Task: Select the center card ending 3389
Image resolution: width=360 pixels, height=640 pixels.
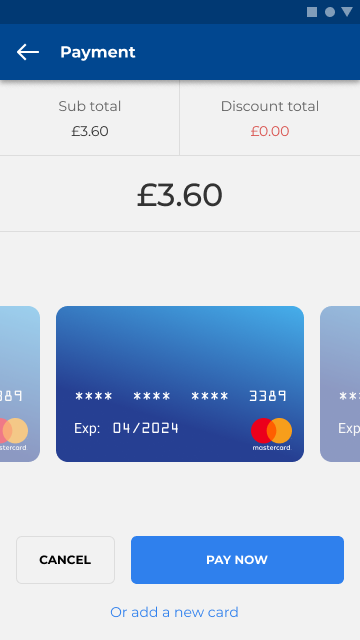Action: click(180, 384)
